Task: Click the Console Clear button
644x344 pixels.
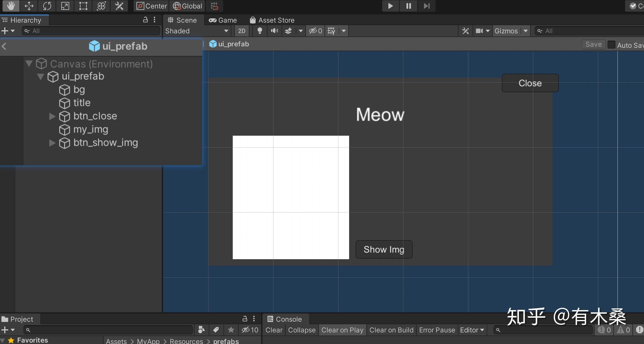Action: (274, 330)
